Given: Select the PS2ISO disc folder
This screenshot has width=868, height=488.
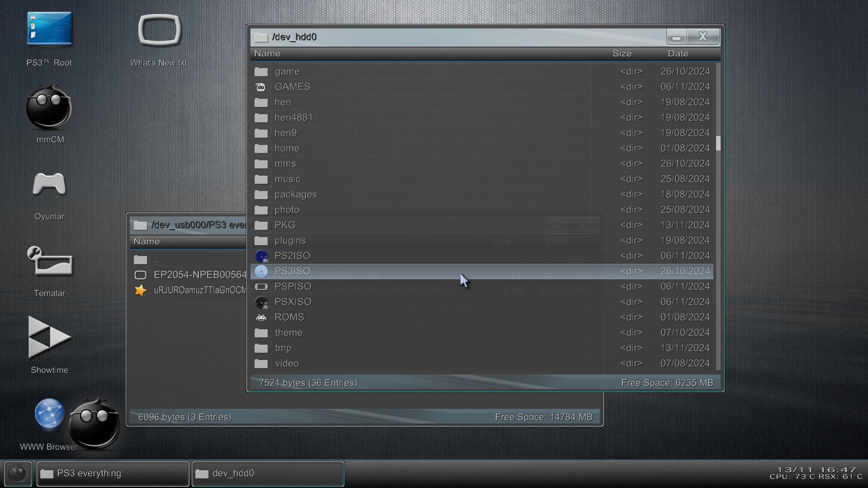Looking at the screenshot, I should 292,256.
